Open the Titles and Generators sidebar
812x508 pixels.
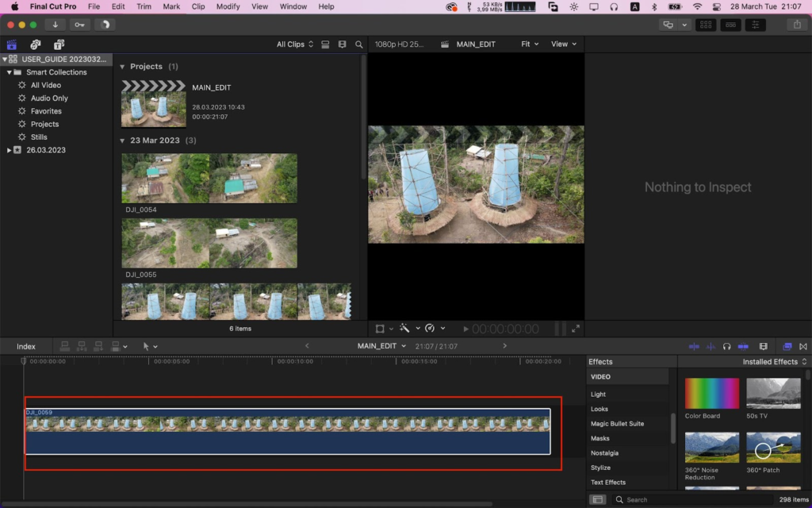(59, 44)
